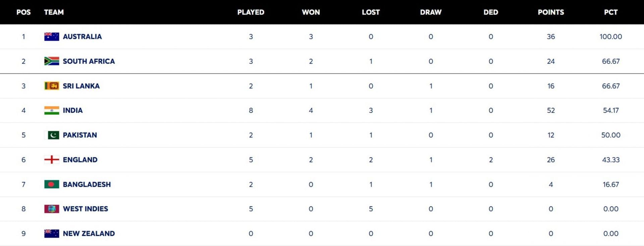Image resolution: width=644 pixels, height=246 pixels.
Task: Click the PLAYED column header
Action: (x=251, y=12)
